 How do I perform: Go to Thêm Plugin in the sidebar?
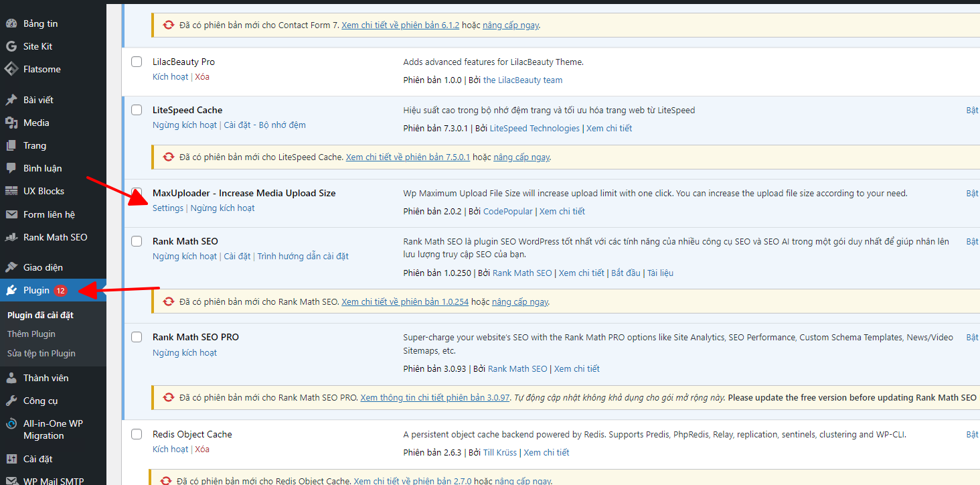click(31, 334)
